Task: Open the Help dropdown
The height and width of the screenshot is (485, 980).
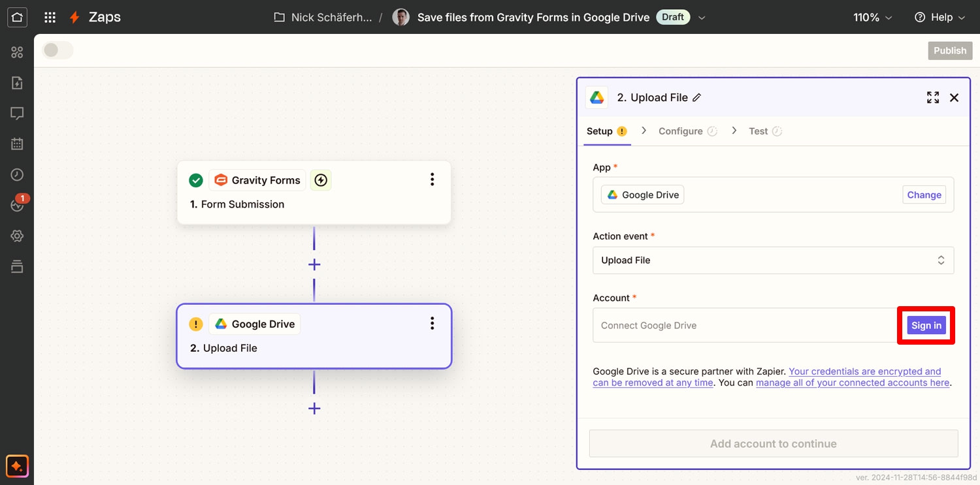Action: tap(939, 18)
